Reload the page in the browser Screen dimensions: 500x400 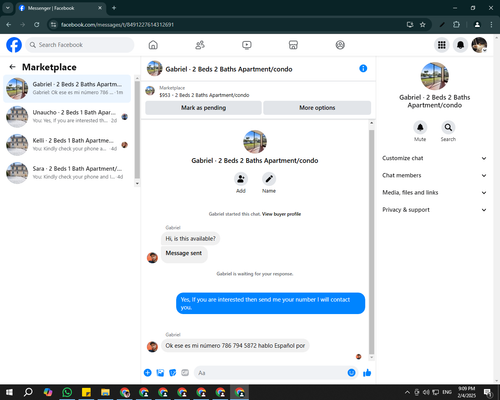(37, 25)
